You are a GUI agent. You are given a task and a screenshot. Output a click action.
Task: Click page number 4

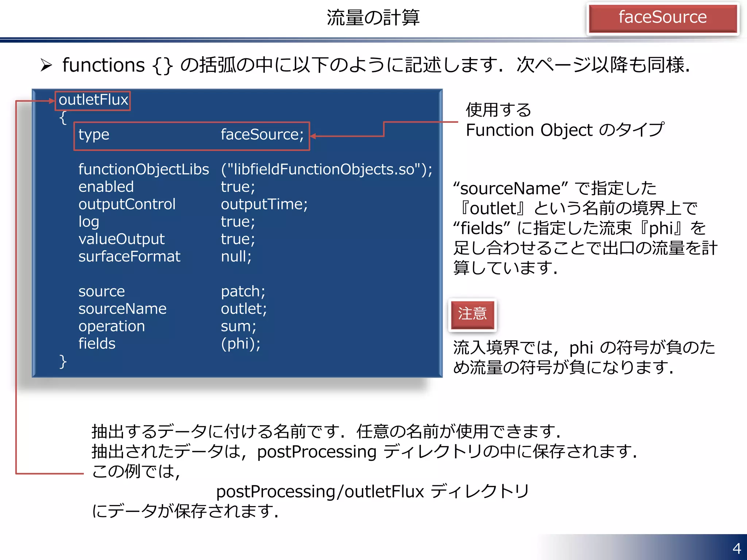tap(736, 548)
